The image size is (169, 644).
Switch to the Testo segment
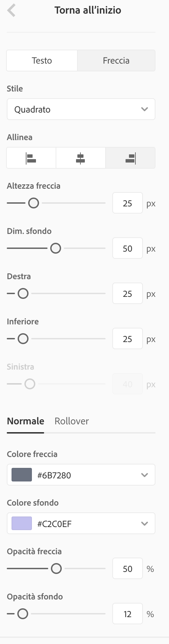(42, 61)
